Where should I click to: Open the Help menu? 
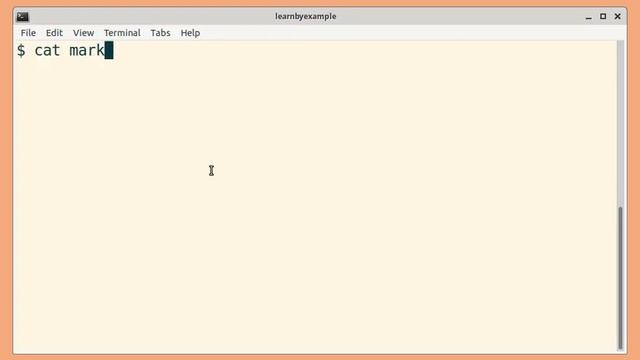[190, 33]
